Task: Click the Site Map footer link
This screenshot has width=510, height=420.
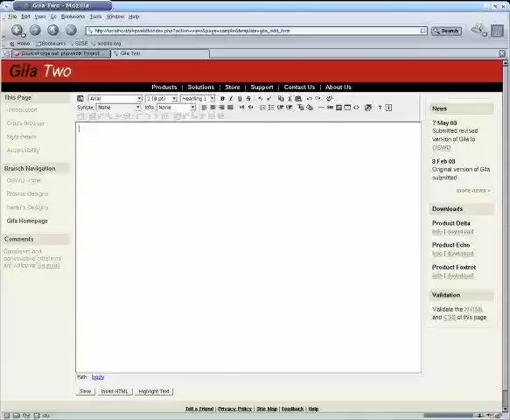Action: 267,409
